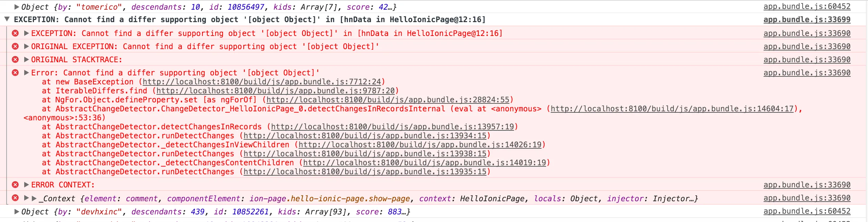
Task: Click error icon next to _Context object
Action: [x=15, y=198]
